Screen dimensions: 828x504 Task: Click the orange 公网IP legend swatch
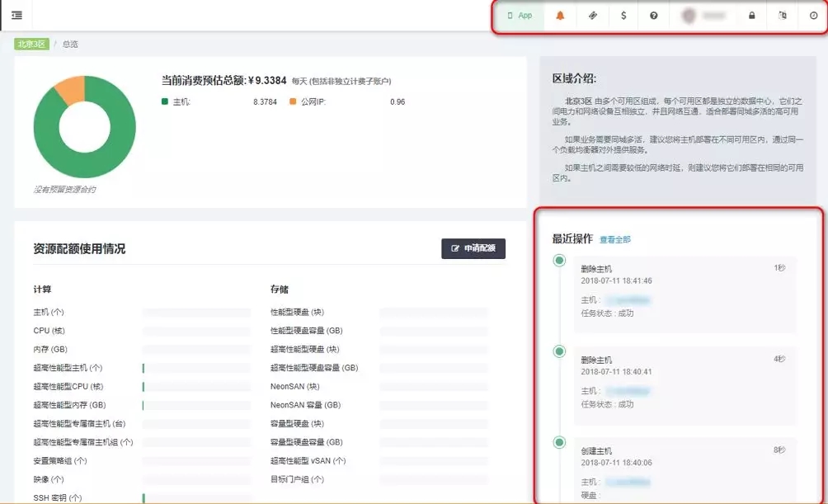click(x=293, y=101)
